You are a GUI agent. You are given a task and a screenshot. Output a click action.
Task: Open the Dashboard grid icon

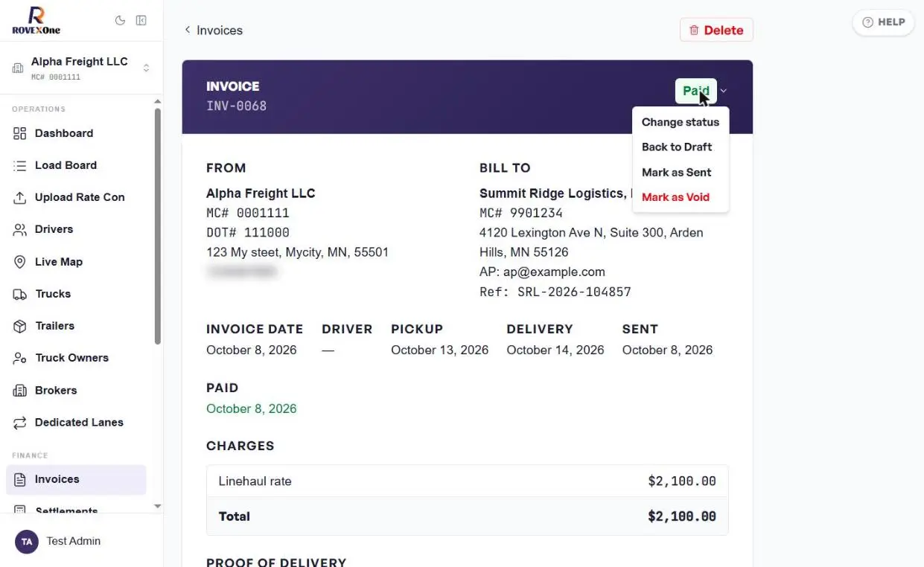(x=20, y=133)
